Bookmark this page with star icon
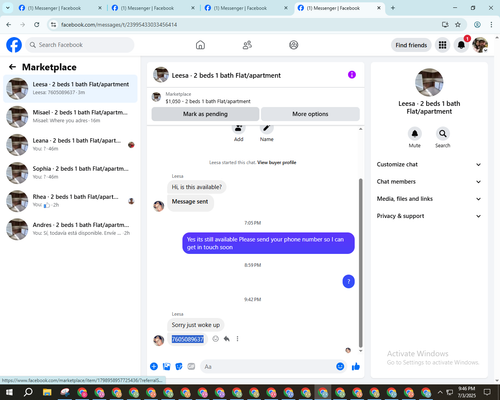Viewport: 500px width, 400px height. click(x=458, y=24)
